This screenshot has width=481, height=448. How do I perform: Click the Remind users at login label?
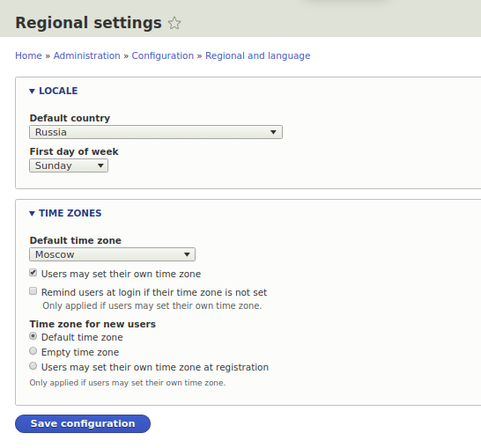coord(154,292)
